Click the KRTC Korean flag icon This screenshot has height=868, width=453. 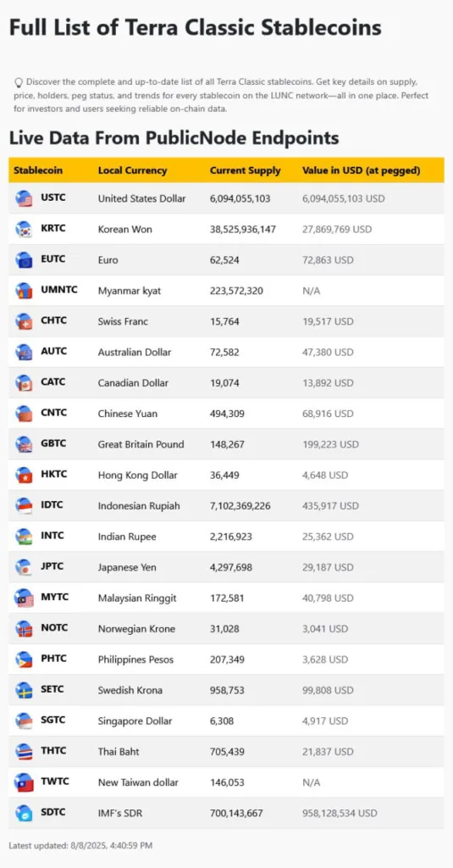[x=25, y=229]
